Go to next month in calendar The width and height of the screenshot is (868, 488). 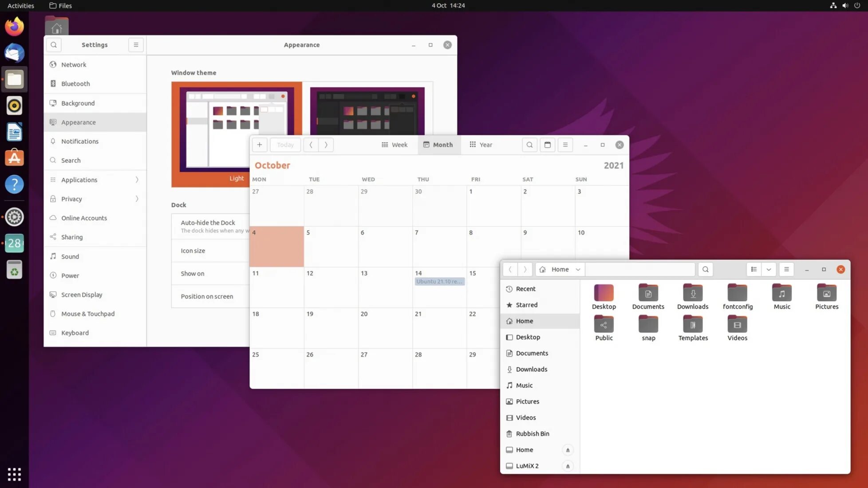[326, 145]
